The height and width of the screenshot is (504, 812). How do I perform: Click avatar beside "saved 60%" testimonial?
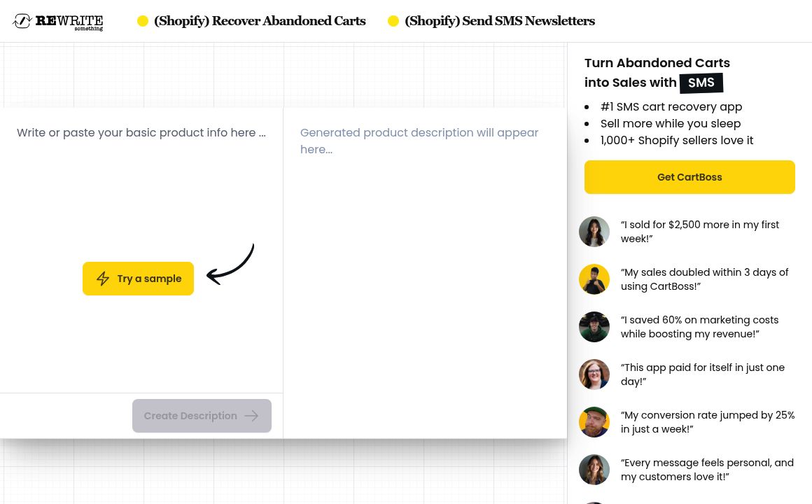(x=594, y=327)
